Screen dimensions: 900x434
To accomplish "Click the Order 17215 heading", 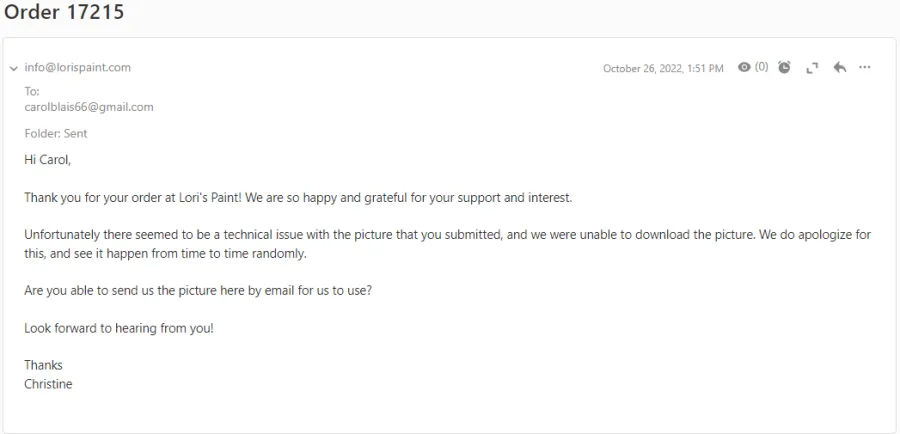I will [64, 11].
